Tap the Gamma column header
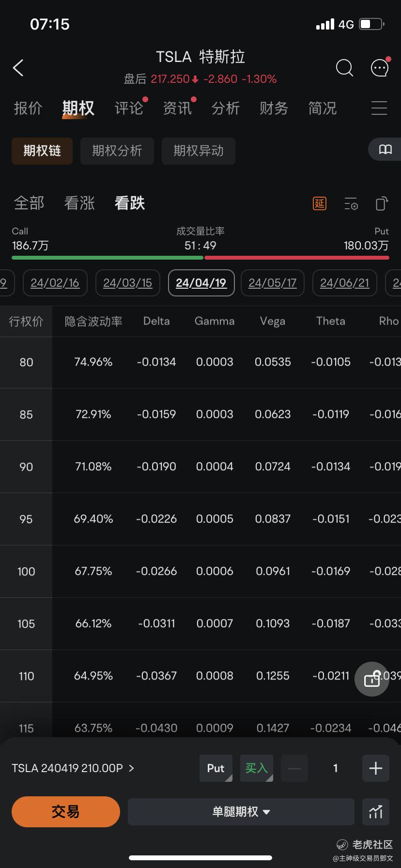401x868 pixels. tap(215, 321)
